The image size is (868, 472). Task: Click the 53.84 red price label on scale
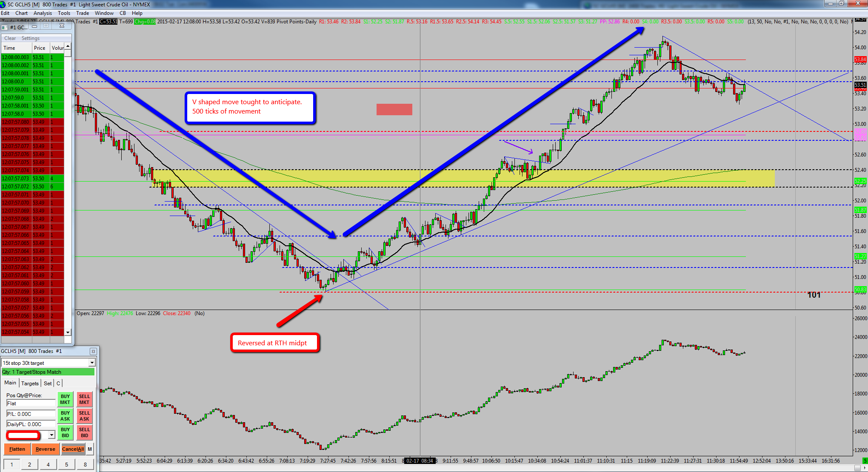[x=860, y=60]
